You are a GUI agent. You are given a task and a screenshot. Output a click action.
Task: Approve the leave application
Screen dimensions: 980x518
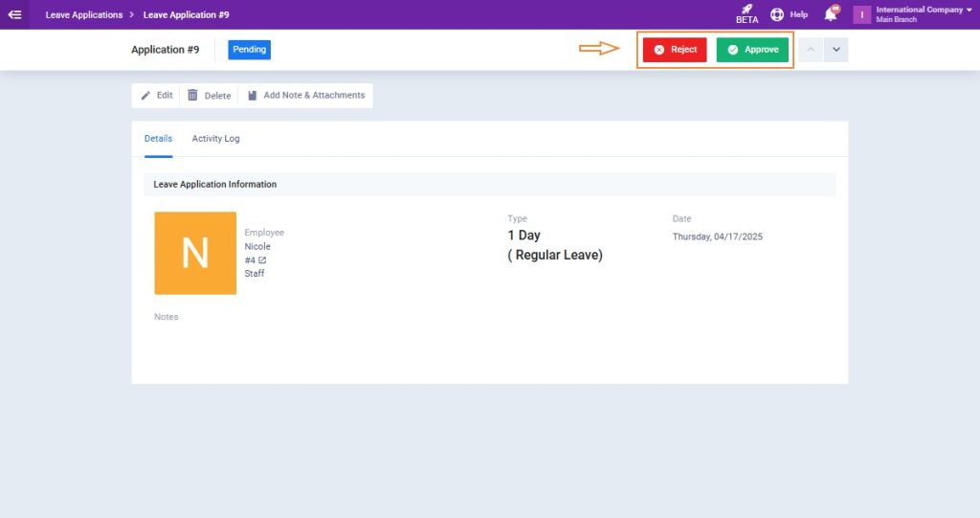click(x=752, y=50)
